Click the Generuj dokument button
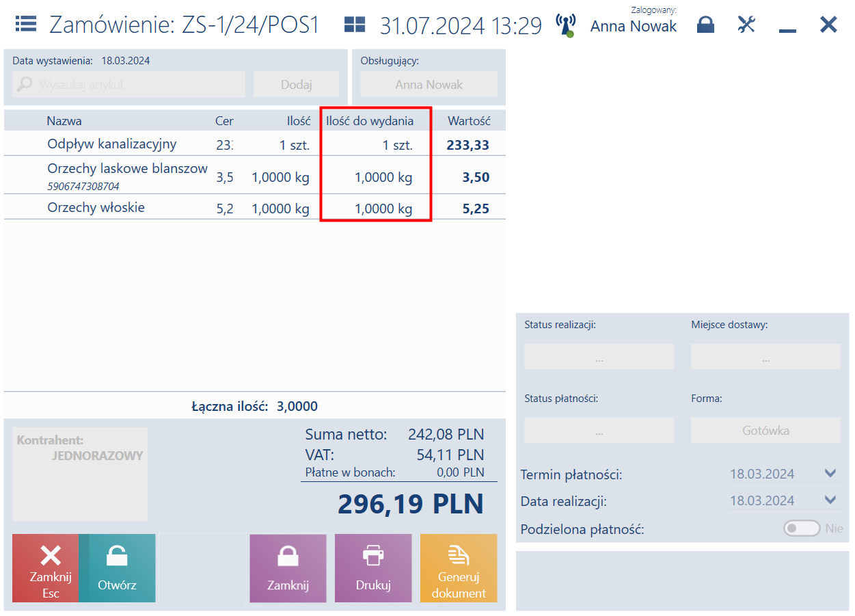855x616 pixels. click(x=459, y=568)
